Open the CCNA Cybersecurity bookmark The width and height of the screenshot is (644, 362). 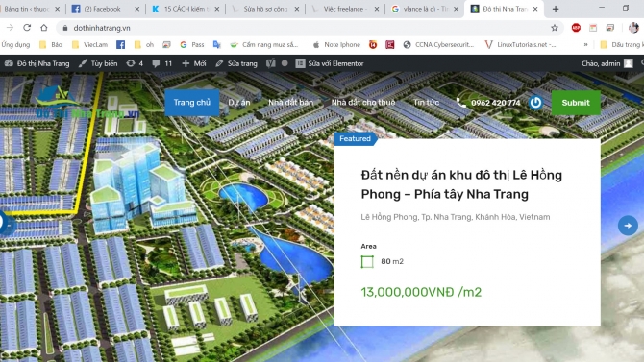point(438,45)
